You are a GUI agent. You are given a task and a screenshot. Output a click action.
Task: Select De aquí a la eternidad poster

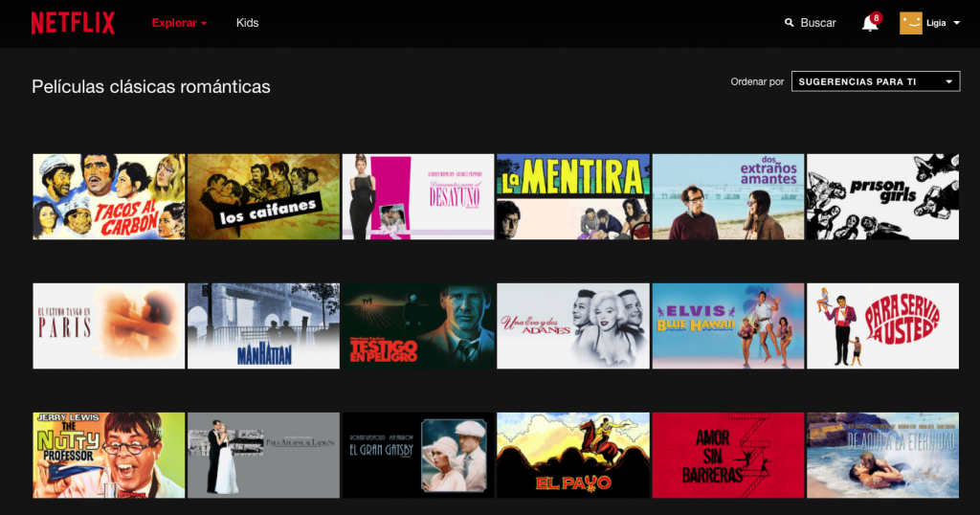point(883,455)
